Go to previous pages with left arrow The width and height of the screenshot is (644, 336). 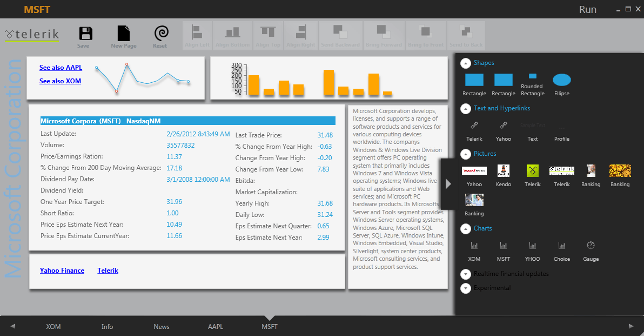(x=13, y=326)
